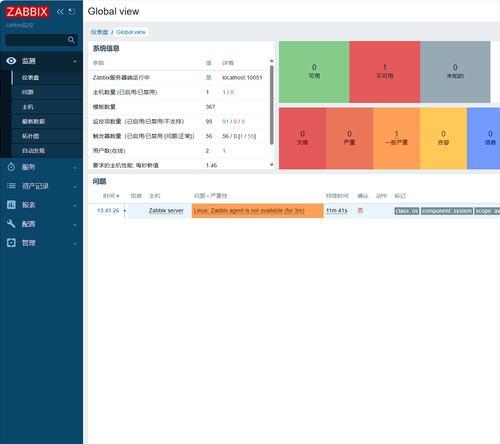Click the class: os tag

click(407, 211)
